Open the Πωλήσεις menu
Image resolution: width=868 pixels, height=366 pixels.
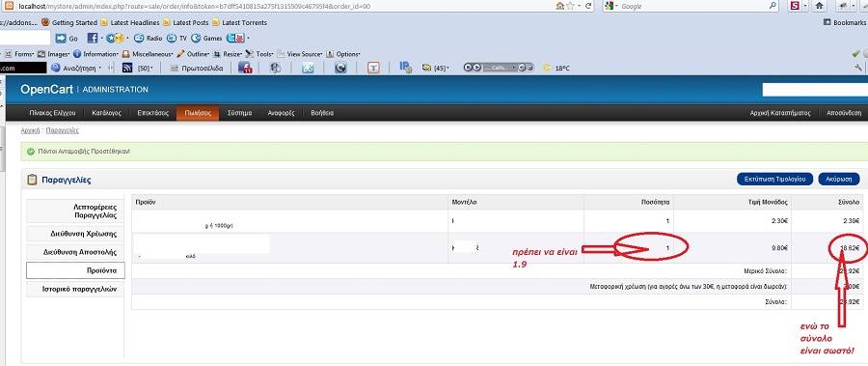point(198,113)
